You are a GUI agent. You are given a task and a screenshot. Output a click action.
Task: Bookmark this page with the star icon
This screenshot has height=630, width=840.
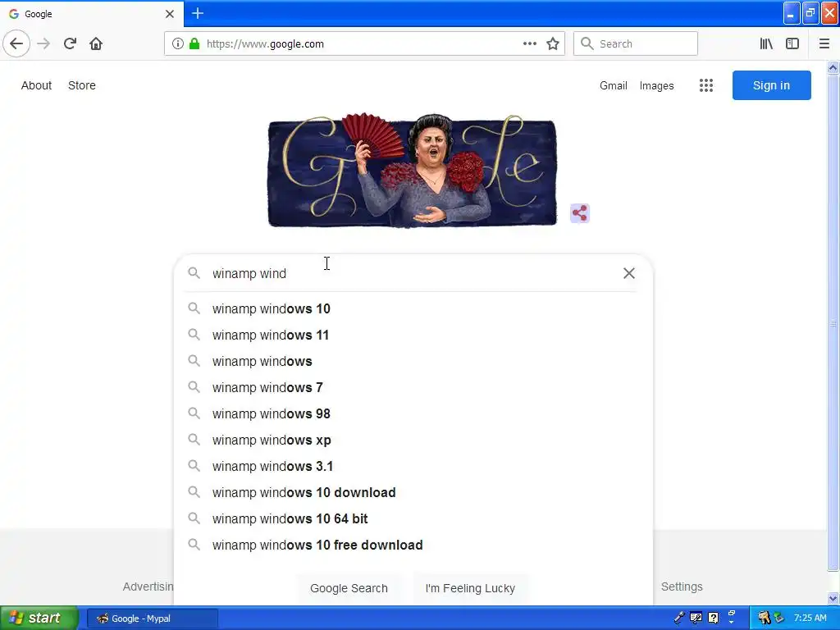(x=553, y=44)
